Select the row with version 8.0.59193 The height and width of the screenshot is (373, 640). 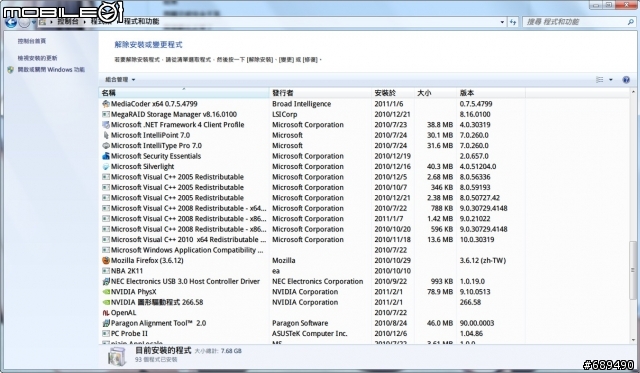coord(313,187)
